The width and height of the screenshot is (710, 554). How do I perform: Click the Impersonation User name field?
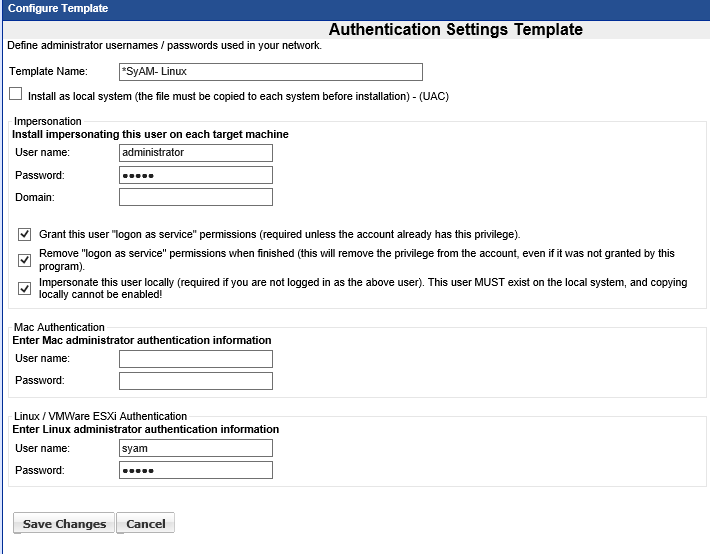195,153
